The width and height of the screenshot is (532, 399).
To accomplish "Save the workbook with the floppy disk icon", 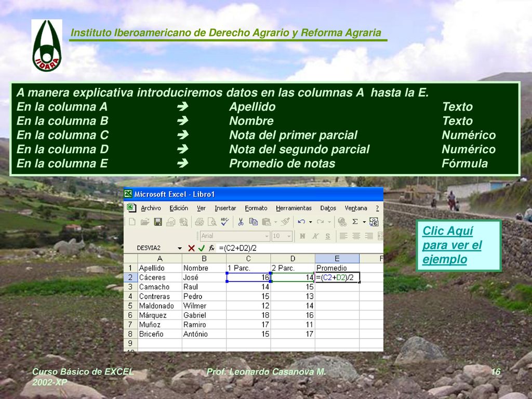I will [x=158, y=222].
